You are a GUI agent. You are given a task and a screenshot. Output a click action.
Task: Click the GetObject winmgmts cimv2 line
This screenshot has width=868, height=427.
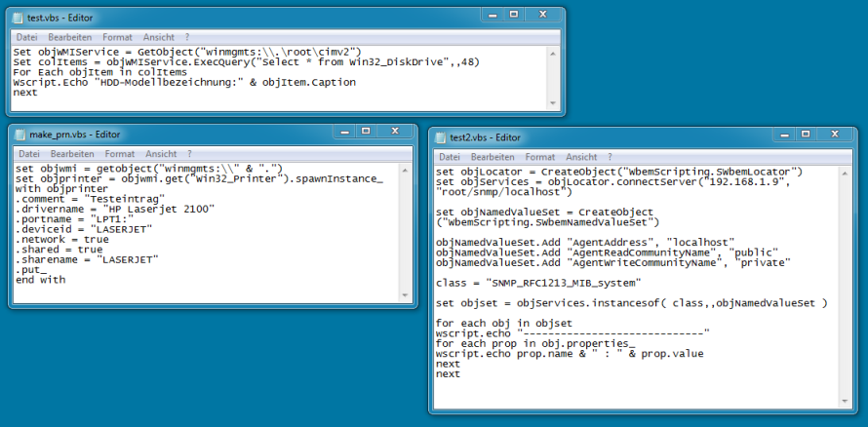(x=187, y=52)
